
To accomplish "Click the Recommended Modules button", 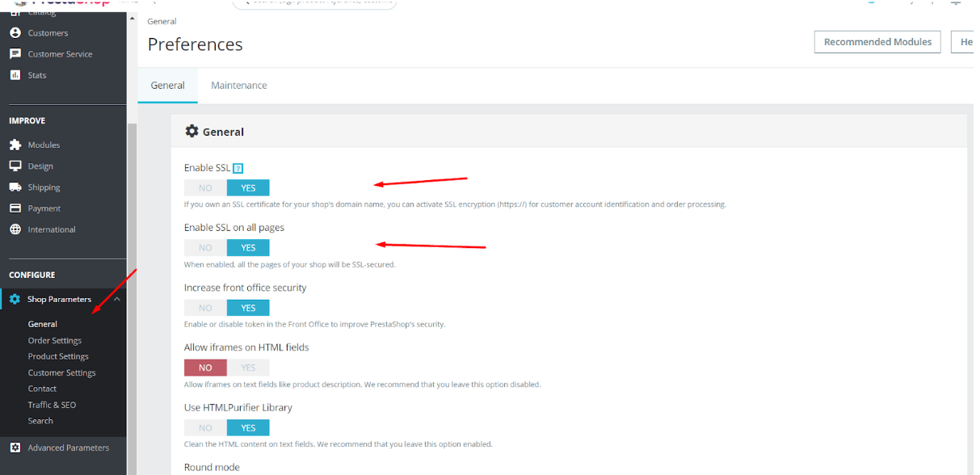I will (877, 42).
